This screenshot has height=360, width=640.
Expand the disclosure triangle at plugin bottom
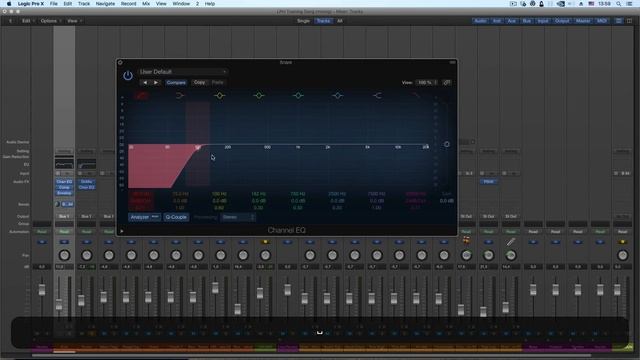(x=122, y=231)
